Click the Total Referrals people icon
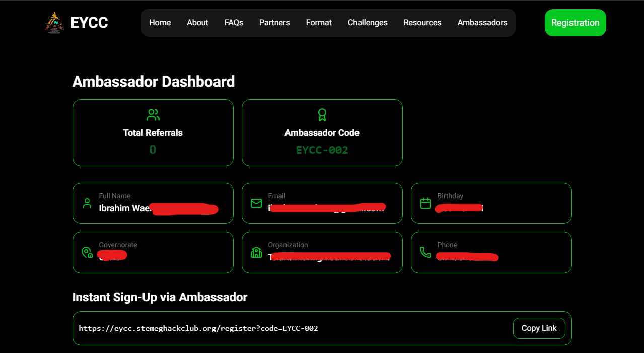644x353 pixels. [153, 115]
